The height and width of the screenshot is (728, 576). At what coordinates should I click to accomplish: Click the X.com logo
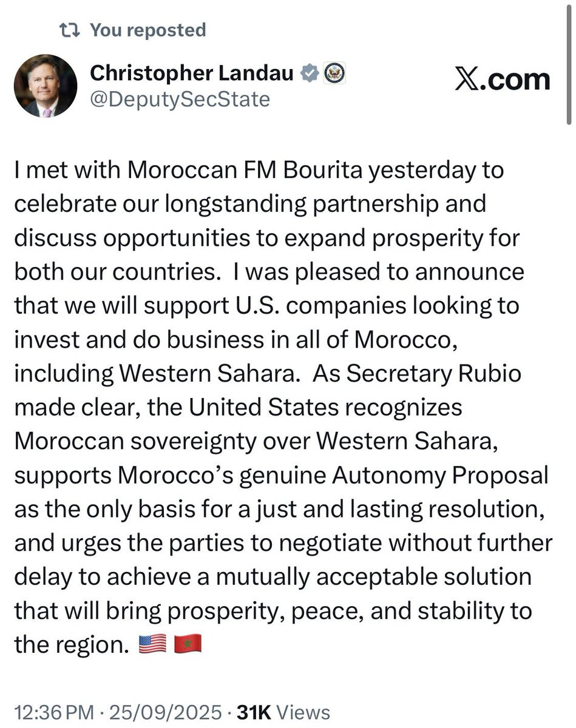(503, 79)
